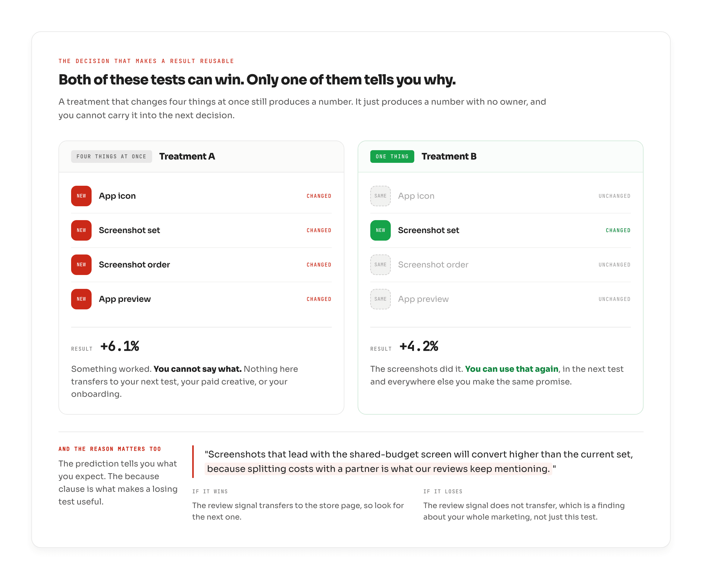Click the UNCHANGED label on App preview row
This screenshot has height=588, width=702.
614,299
